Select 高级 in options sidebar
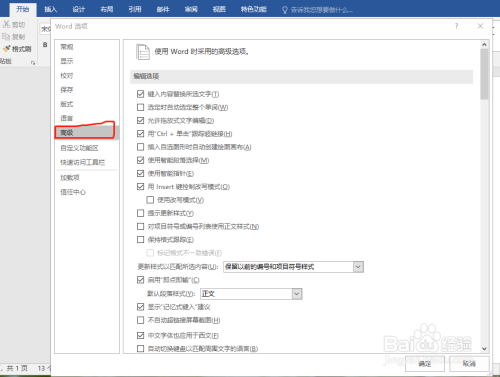The width and height of the screenshot is (500, 377). pos(87,133)
